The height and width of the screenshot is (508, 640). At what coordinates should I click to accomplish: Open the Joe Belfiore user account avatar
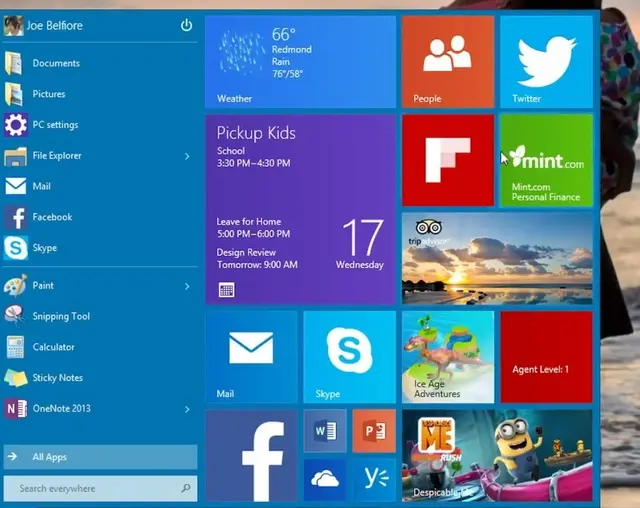pos(13,26)
